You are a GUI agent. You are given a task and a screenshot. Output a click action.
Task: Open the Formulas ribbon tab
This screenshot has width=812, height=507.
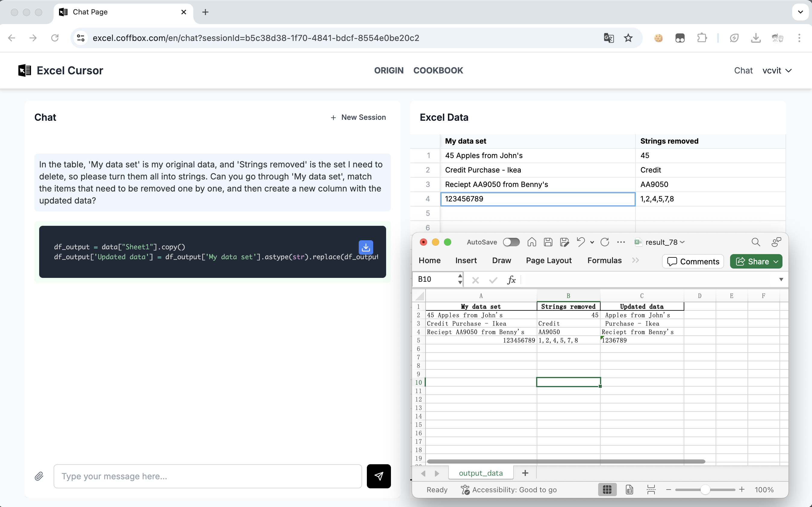click(x=604, y=260)
